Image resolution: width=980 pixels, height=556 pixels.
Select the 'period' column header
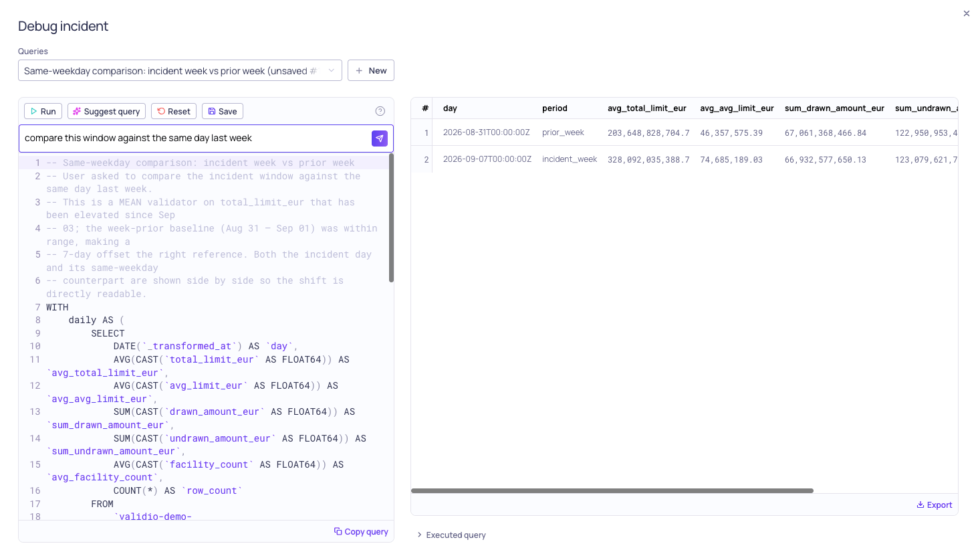pyautogui.click(x=555, y=108)
